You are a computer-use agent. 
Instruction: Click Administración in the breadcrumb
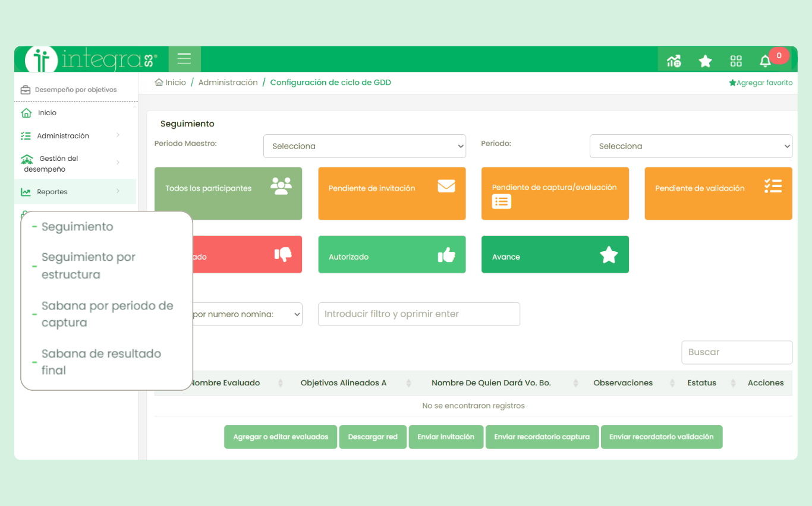pyautogui.click(x=228, y=83)
